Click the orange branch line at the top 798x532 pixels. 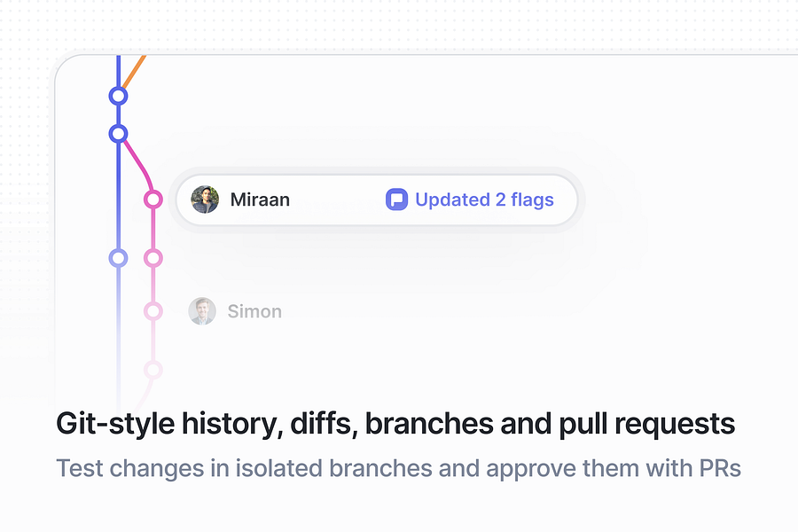click(x=135, y=71)
